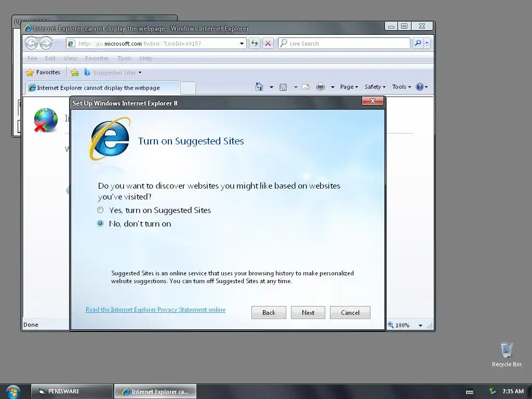The width and height of the screenshot is (532, 399).
Task: Expand the feeds dropdown arrow
Action: [x=296, y=87]
